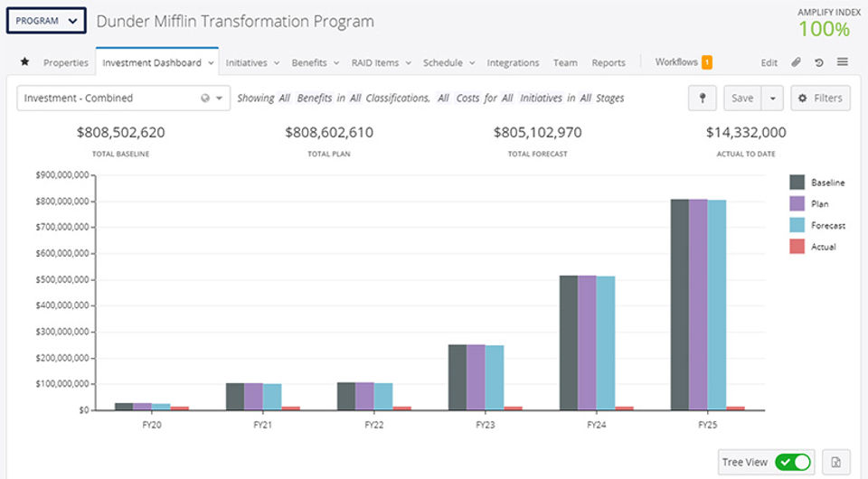
Task: Click the favorite star icon
Action: click(x=24, y=61)
